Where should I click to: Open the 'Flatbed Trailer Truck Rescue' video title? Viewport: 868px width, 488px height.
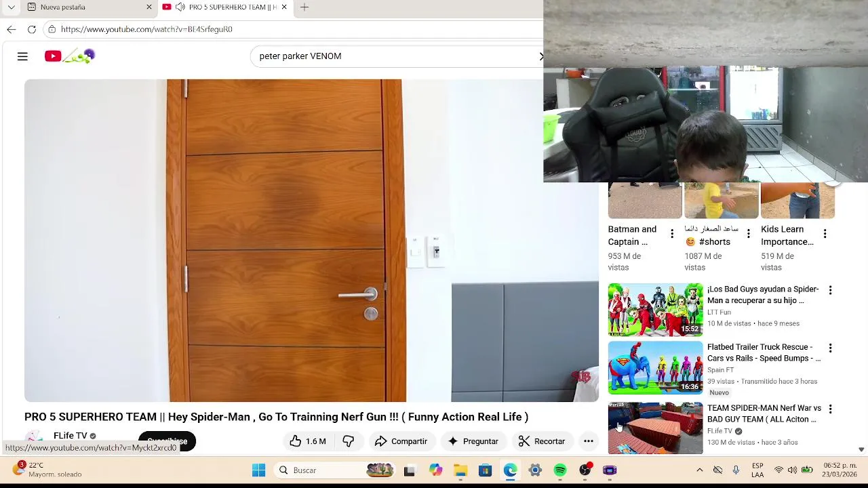pyautogui.click(x=764, y=352)
